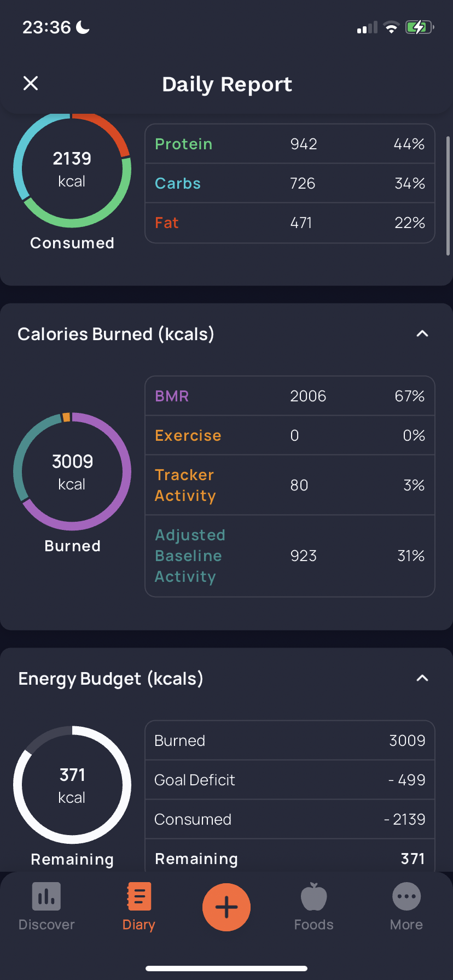
Task: Close the Daily Report screen
Action: click(31, 83)
